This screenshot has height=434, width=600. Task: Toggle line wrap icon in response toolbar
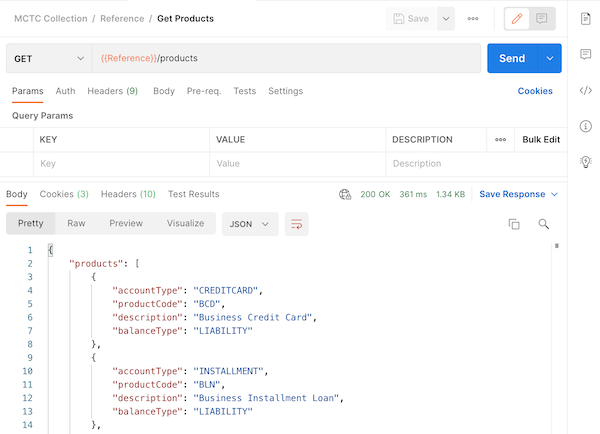296,224
